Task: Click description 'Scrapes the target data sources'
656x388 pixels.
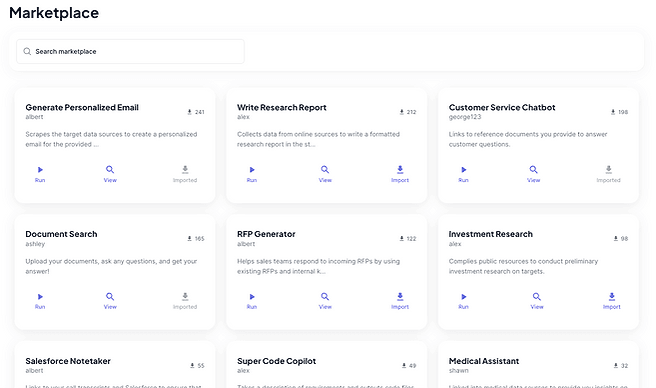Action: coord(111,139)
